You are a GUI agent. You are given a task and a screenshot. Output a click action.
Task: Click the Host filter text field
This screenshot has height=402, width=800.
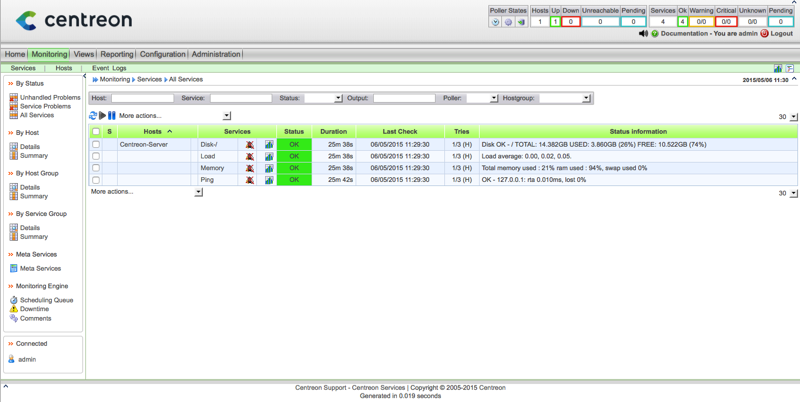pos(142,99)
